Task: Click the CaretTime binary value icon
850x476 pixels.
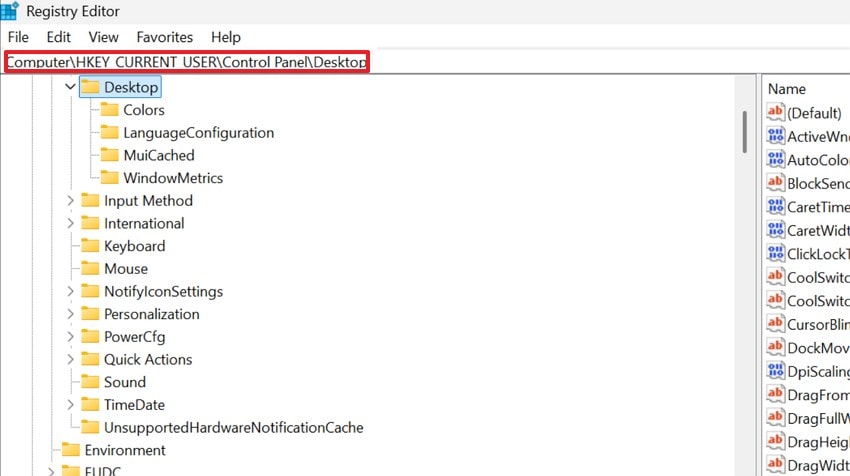Action: (776, 207)
